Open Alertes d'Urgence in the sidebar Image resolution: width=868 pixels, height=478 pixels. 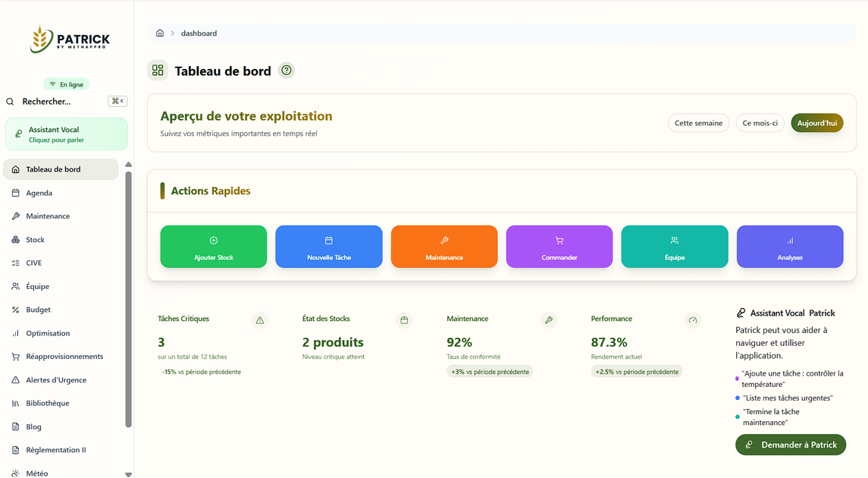(x=56, y=380)
